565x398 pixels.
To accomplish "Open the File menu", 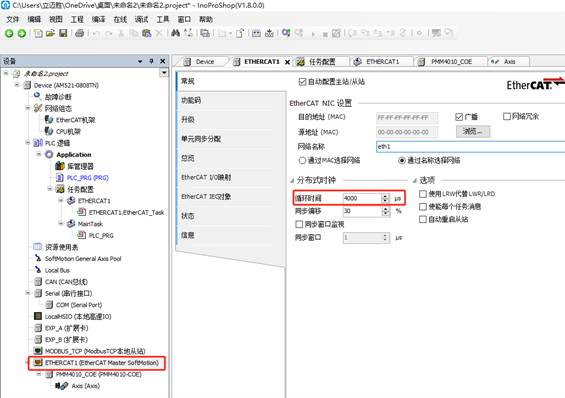I will [x=13, y=19].
